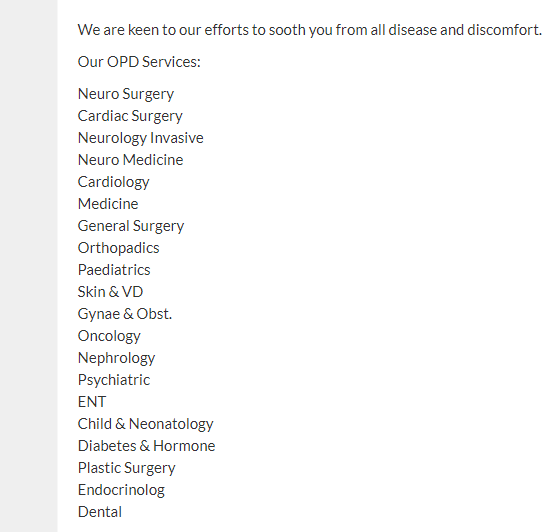Image resolution: width=554 pixels, height=532 pixels.
Task: Click the ENT service item
Action: (x=92, y=402)
